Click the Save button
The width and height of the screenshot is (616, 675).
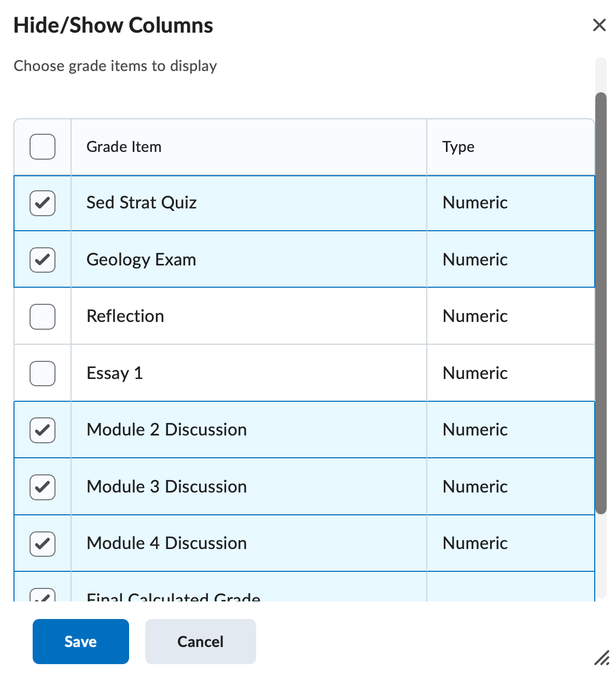pyautogui.click(x=80, y=641)
